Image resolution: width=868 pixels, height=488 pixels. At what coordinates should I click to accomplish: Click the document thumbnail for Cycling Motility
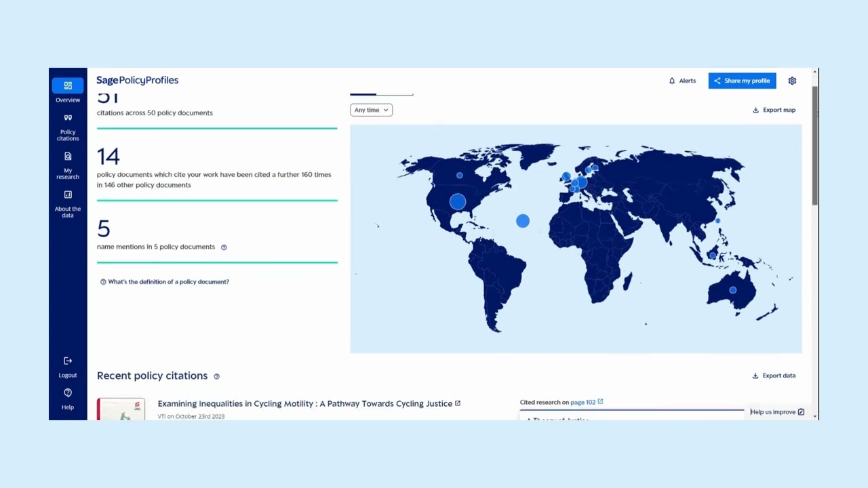tap(121, 409)
